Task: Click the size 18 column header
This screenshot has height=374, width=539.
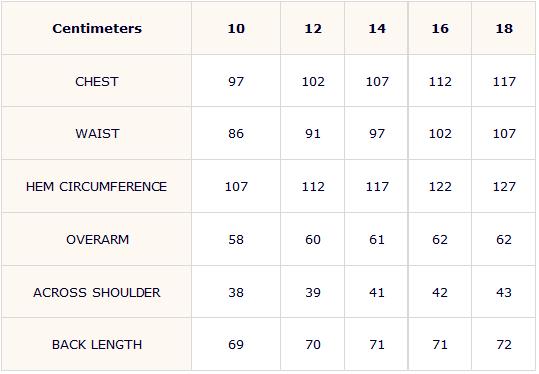Action: (x=504, y=28)
